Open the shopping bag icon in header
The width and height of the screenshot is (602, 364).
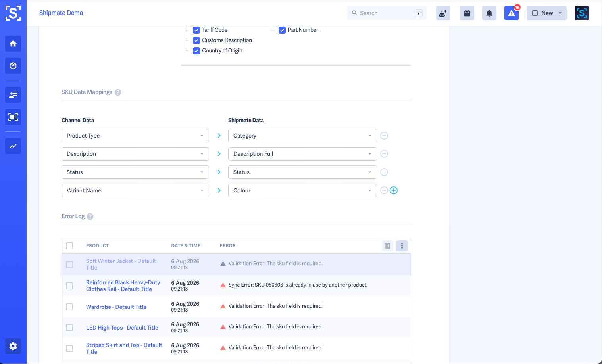[x=467, y=13]
